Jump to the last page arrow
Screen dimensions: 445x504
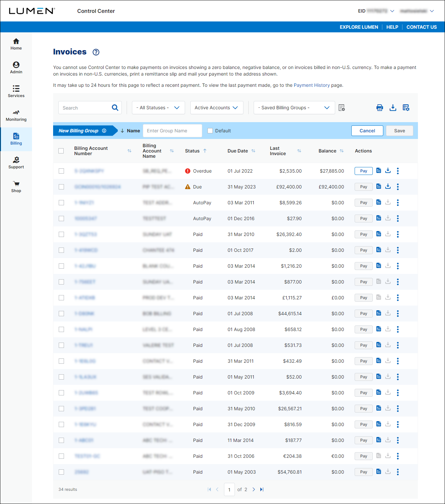pyautogui.click(x=262, y=489)
